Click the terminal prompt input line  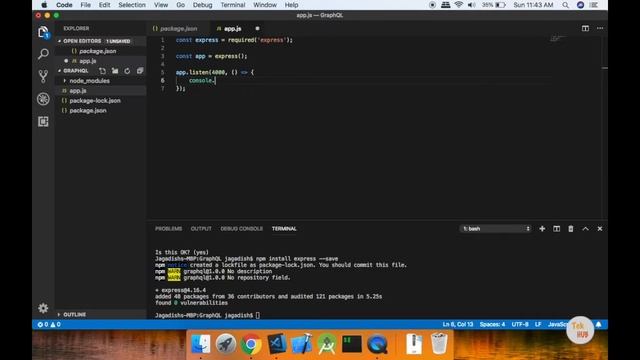click(x=207, y=315)
